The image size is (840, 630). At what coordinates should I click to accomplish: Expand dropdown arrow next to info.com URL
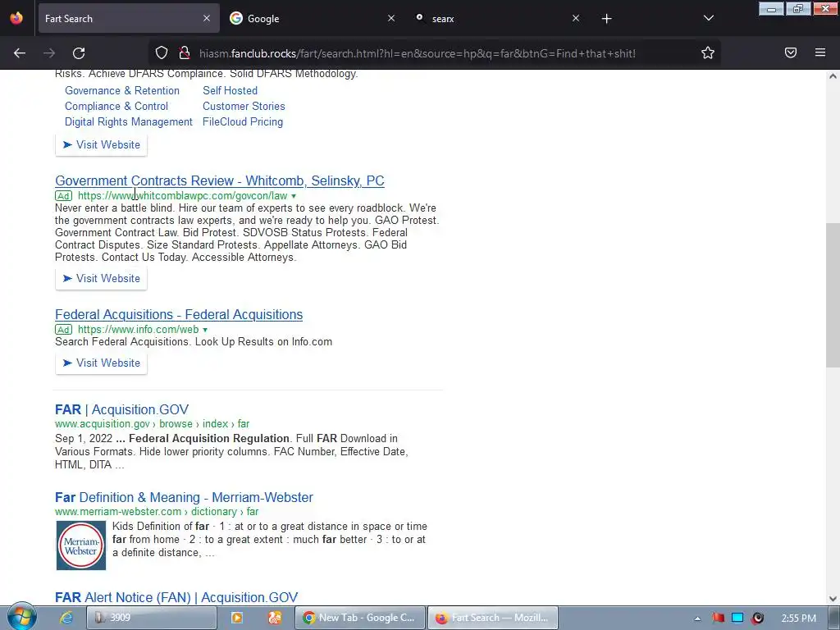pos(205,330)
